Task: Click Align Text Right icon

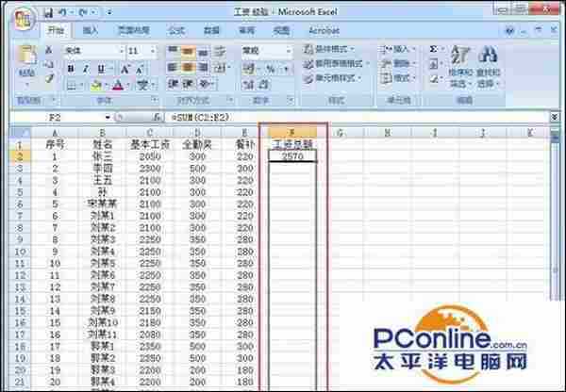Action: 203,68
